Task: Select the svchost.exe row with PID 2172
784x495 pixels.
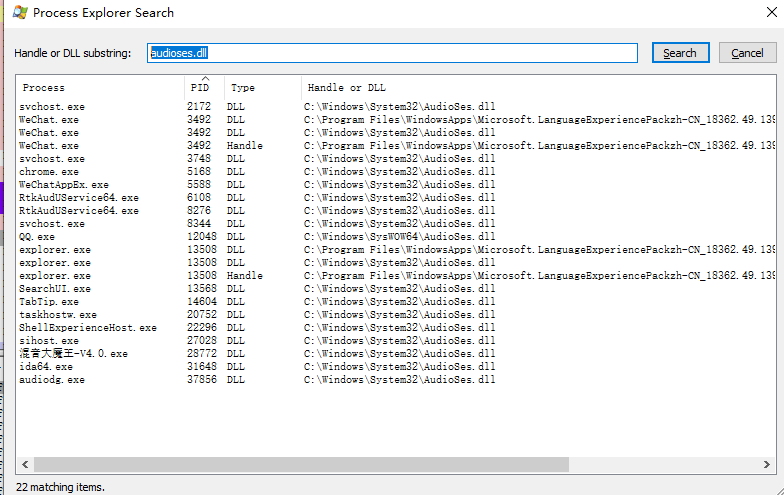Action: (51, 106)
